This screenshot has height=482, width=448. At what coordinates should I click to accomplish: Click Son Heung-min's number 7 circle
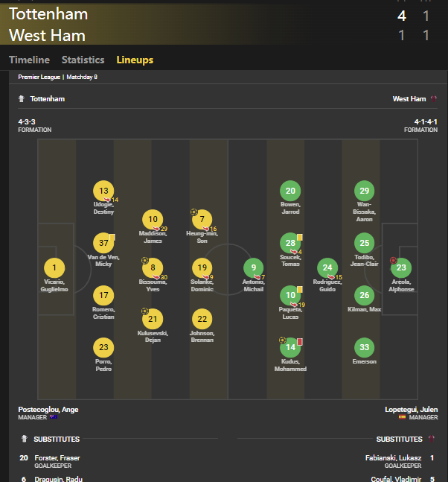pyautogui.click(x=202, y=219)
